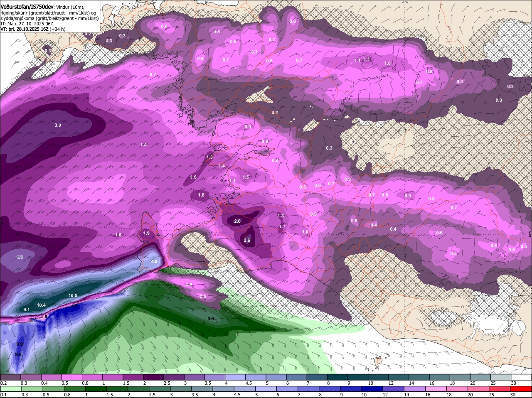This screenshot has width=532, height=398.
Task: Select lower legend swatch between 1 and 1.5
Action: click(95, 389)
